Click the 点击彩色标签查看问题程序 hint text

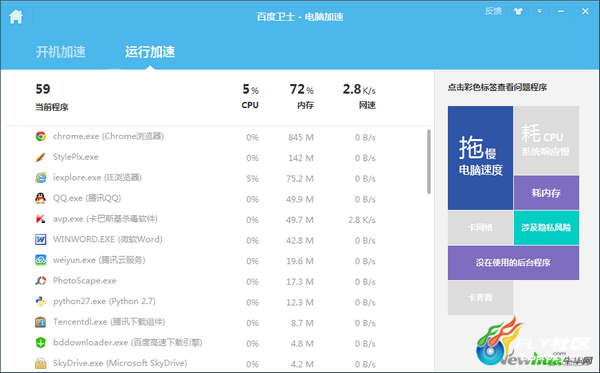point(497,88)
